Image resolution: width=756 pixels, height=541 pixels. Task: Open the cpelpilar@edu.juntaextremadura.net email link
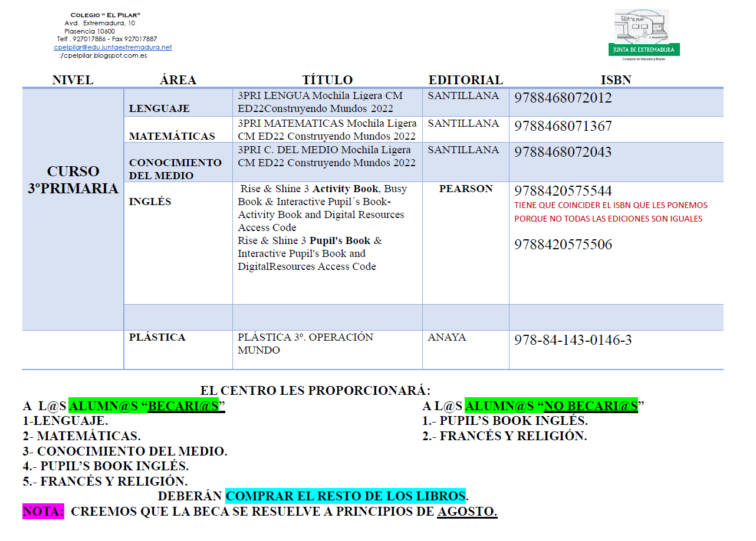(x=113, y=47)
